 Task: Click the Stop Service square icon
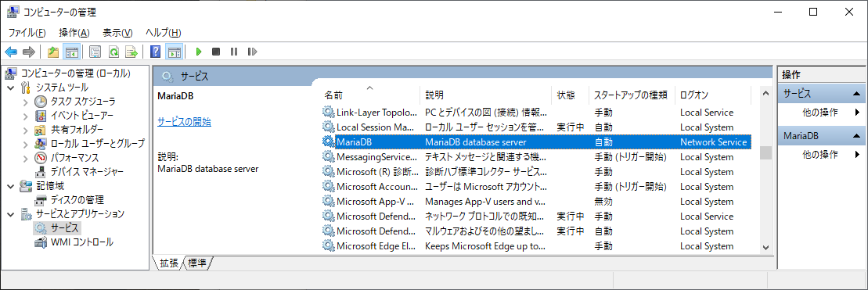tap(216, 52)
